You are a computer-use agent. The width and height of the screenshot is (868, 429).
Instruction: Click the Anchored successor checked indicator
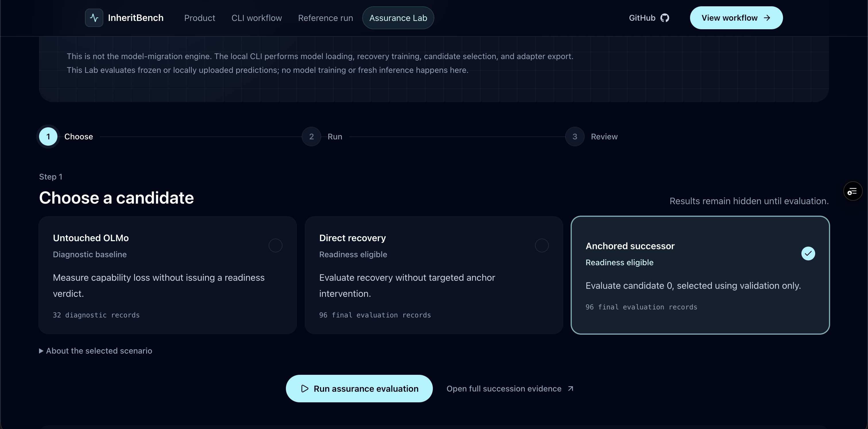tap(808, 253)
